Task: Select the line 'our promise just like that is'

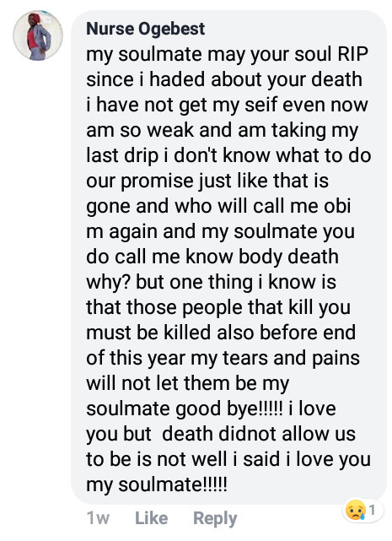Action: pos(207,181)
